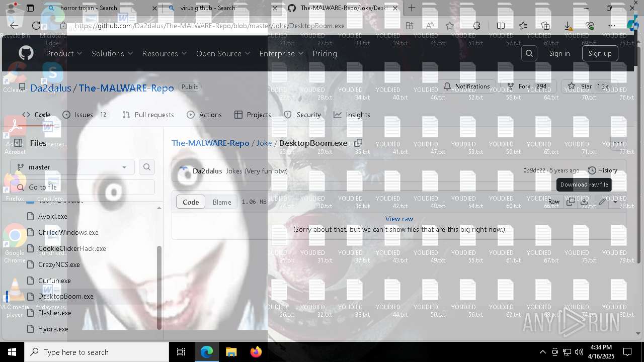
Task: Open the Projects tab
Action: [x=253, y=115]
